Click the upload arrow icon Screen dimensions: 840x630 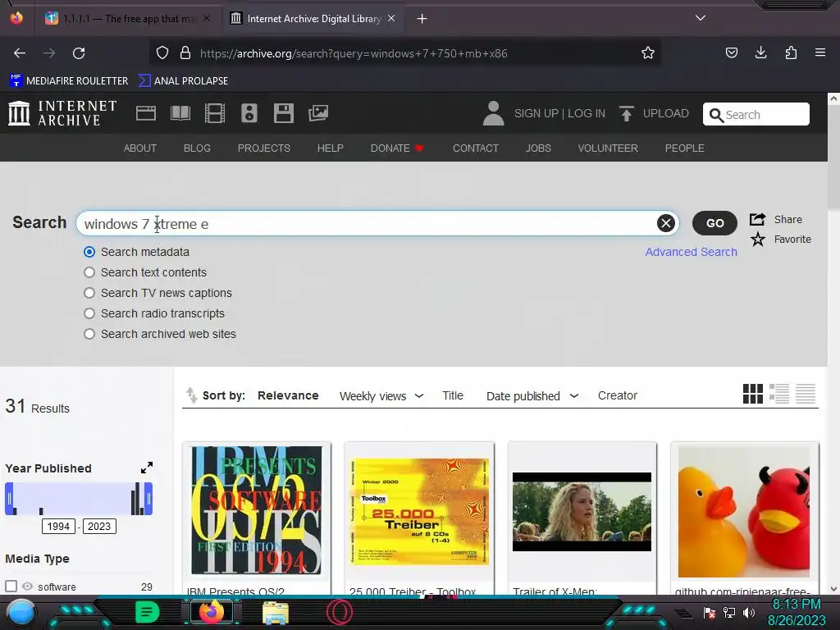point(626,113)
